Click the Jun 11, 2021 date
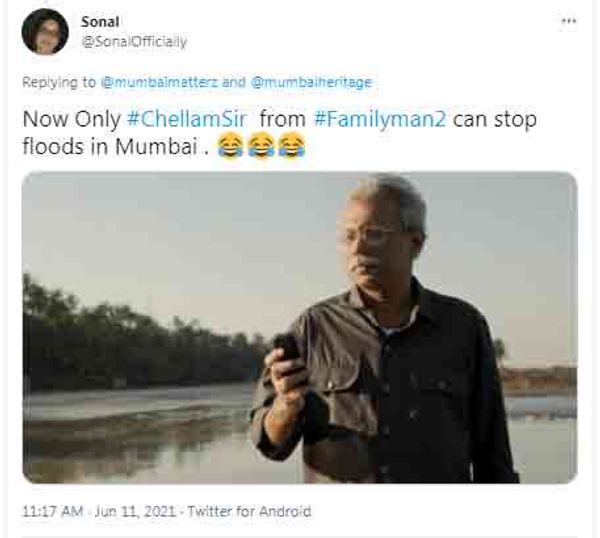The height and width of the screenshot is (538, 600). [135, 511]
